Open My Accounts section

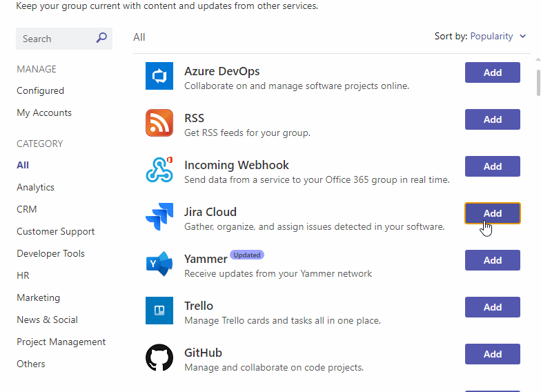click(44, 113)
